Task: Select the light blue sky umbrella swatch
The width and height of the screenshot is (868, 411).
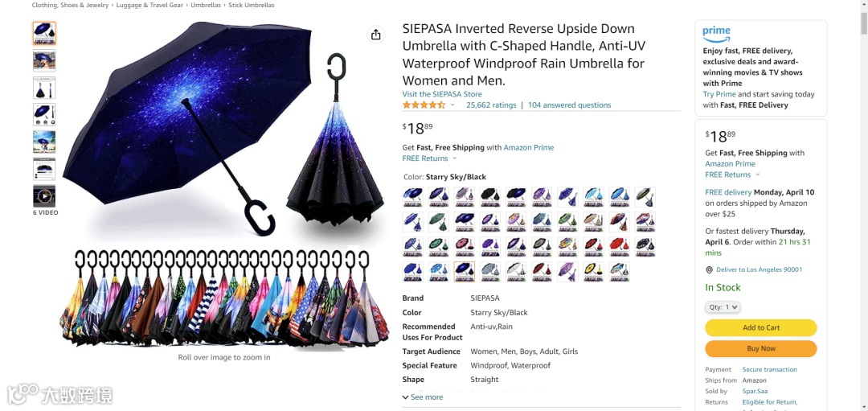Action: pyautogui.click(x=593, y=196)
